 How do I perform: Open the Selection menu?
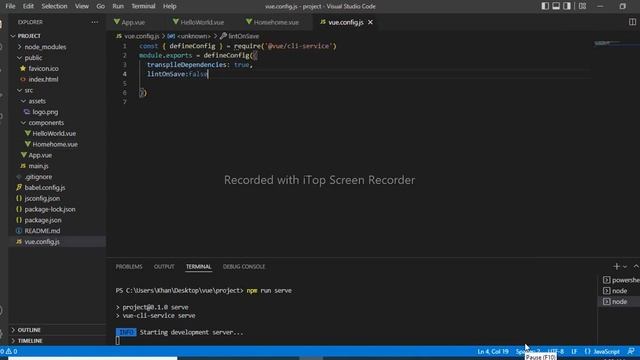point(54,6)
